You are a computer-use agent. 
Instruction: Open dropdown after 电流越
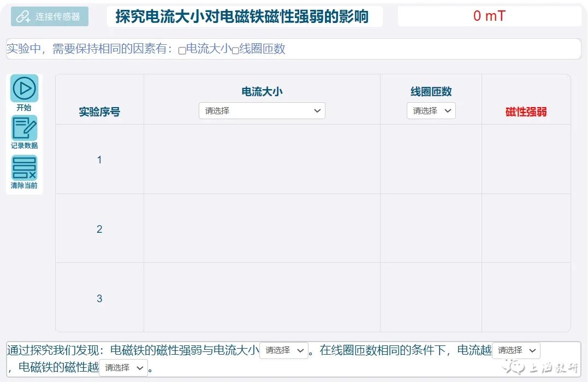point(516,350)
